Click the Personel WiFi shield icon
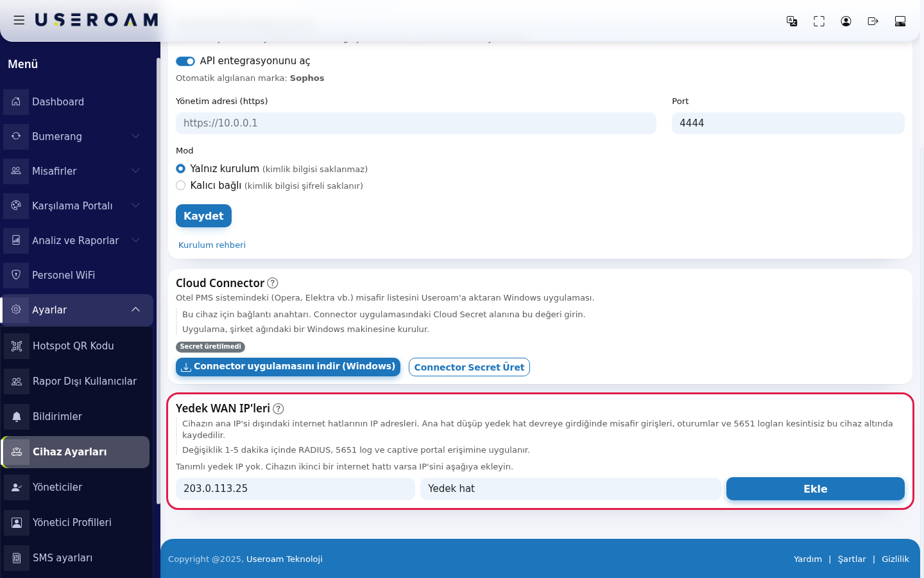The image size is (924, 578). tap(16, 275)
